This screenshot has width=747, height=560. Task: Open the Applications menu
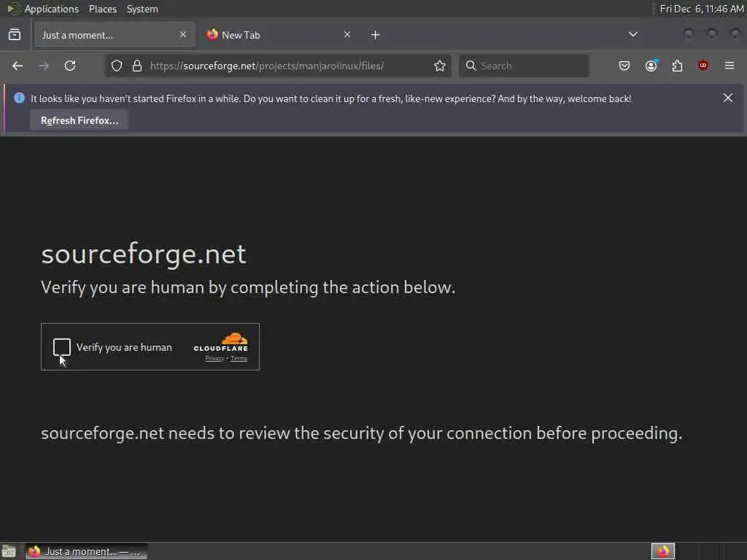[51, 9]
